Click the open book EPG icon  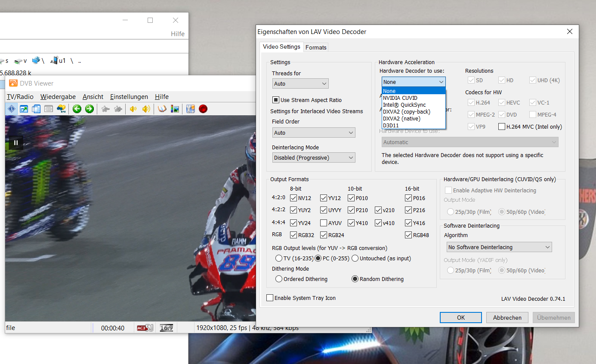tap(162, 109)
